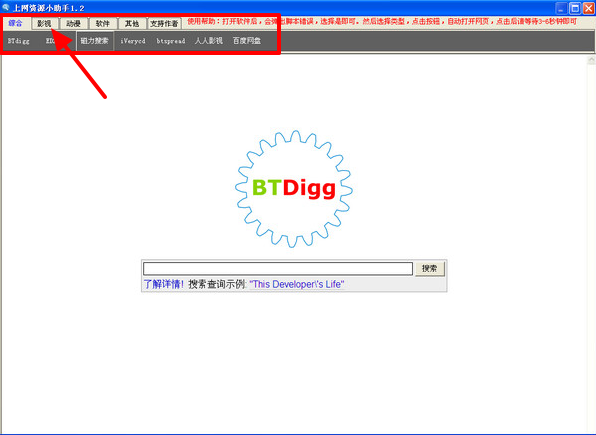The height and width of the screenshot is (435, 596).
Task: Open the 支持作者 tab
Action: [164, 24]
